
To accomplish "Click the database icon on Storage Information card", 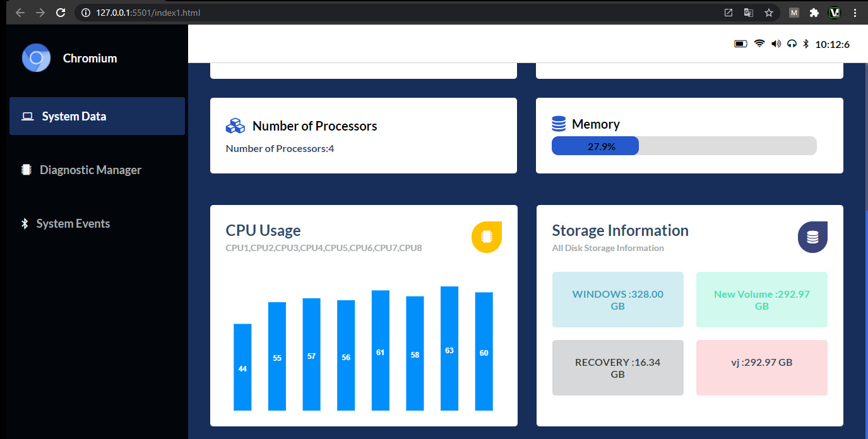I will (x=812, y=237).
